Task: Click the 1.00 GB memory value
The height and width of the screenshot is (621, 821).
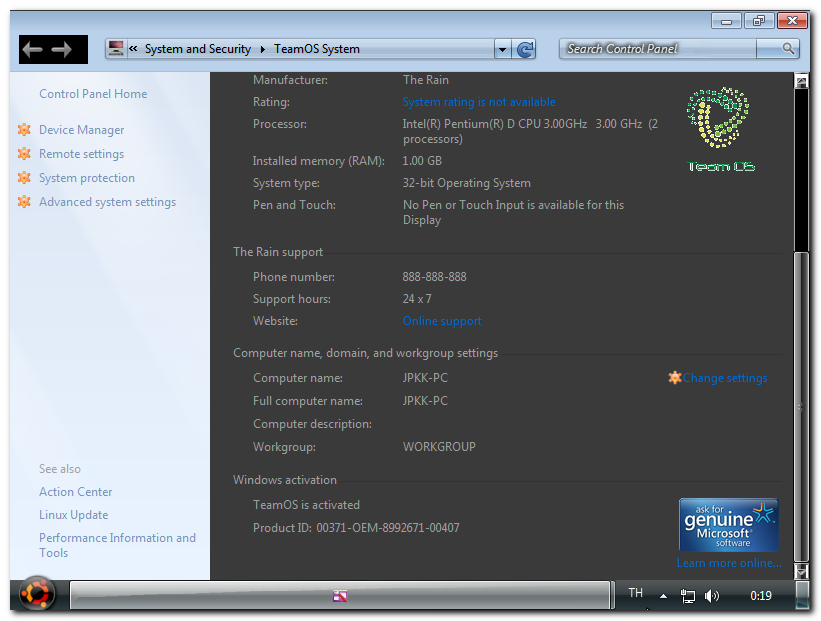Action: click(422, 161)
